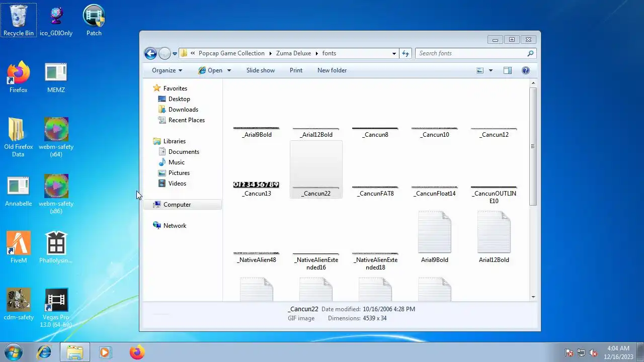
Task: Select the Patch desktop icon
Action: click(x=94, y=21)
